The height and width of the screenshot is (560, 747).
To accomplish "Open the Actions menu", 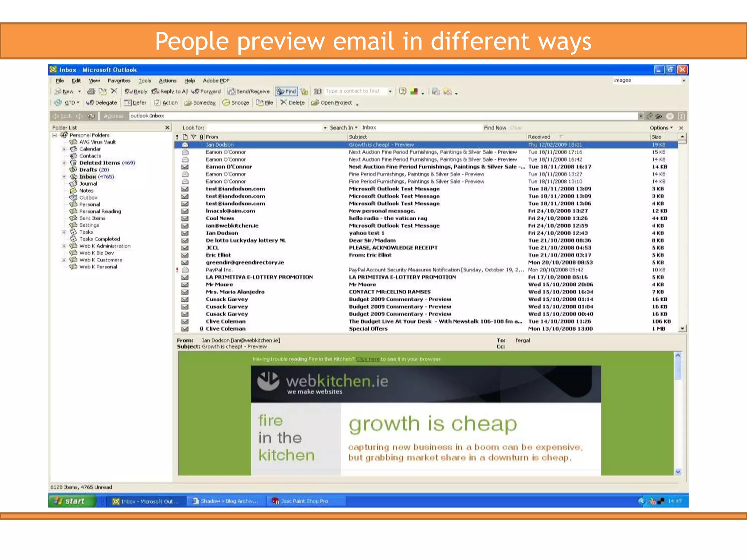I will [x=167, y=81].
